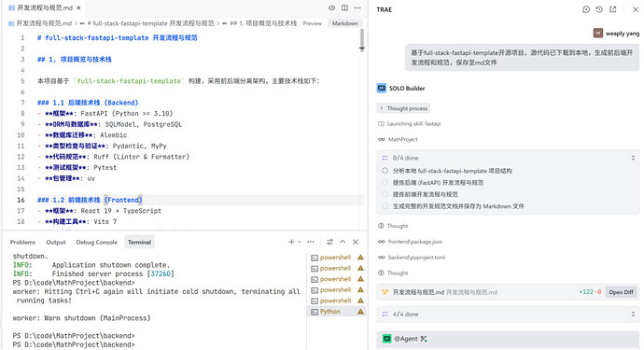Click terminal process id 37260
644x350 pixels.
click(161, 273)
